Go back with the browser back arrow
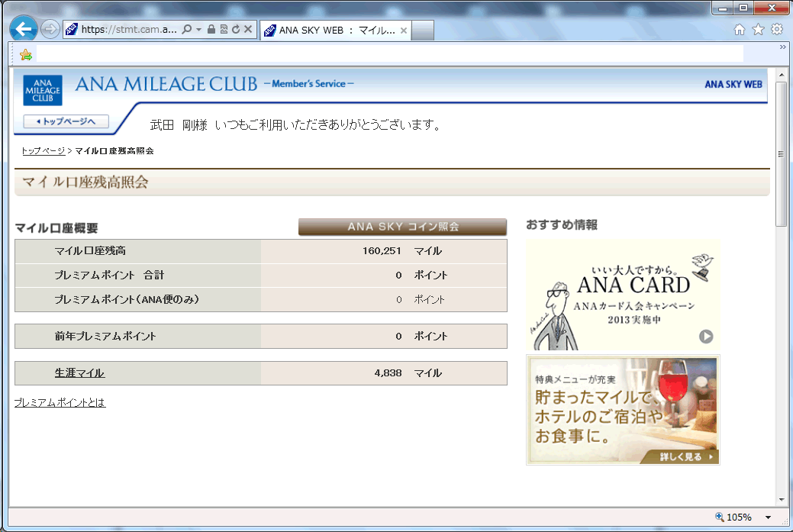This screenshot has height=532, width=793. point(23,29)
